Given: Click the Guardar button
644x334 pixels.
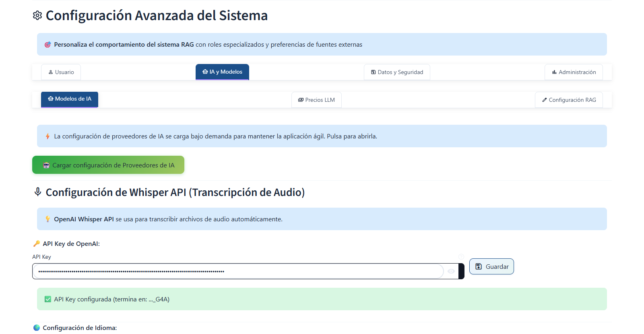Looking at the screenshot, I should point(491,266).
